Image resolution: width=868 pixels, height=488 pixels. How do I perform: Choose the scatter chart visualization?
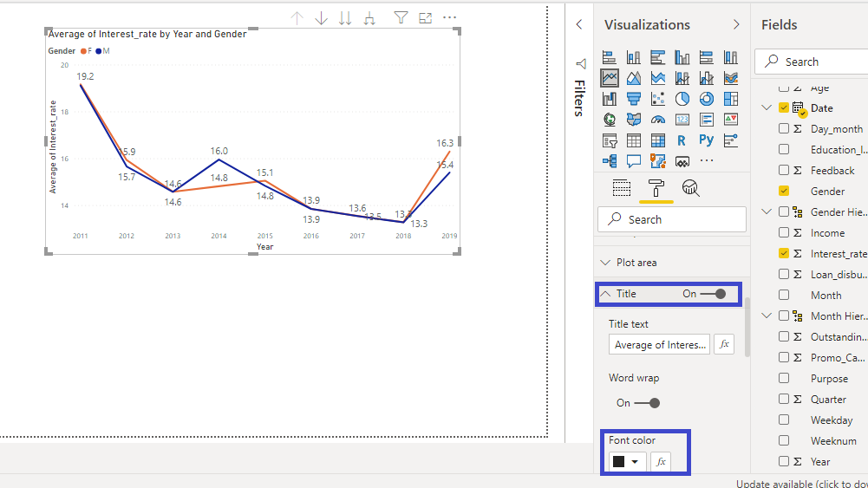[658, 99]
